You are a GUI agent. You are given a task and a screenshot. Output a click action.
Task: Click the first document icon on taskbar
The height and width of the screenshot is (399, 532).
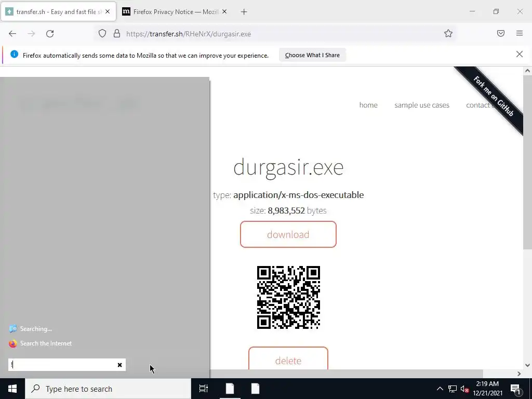click(230, 389)
